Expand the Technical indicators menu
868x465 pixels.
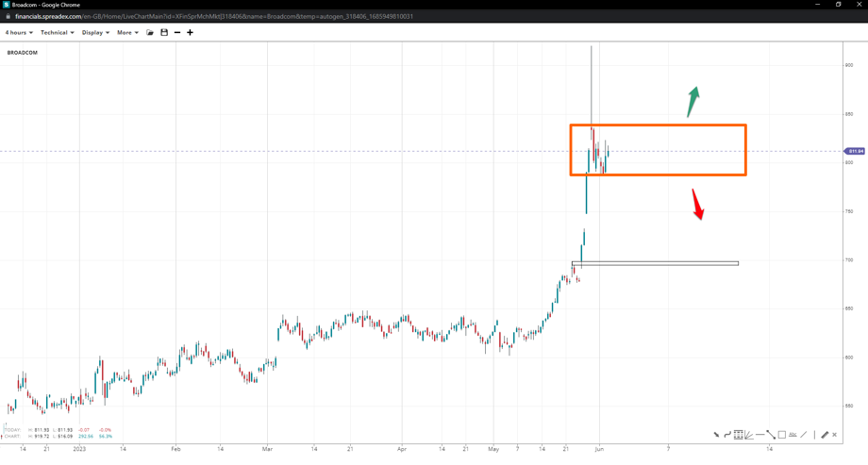point(57,33)
